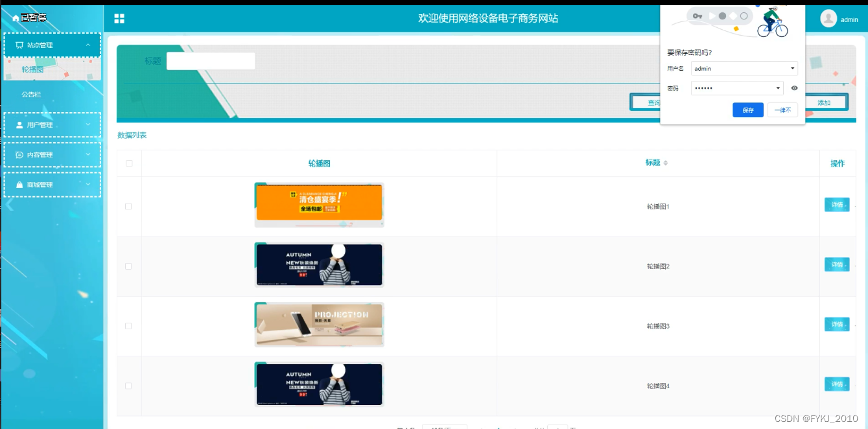Click the 轮播图 column header
Image resolution: width=868 pixels, height=429 pixels.
pyautogui.click(x=319, y=163)
